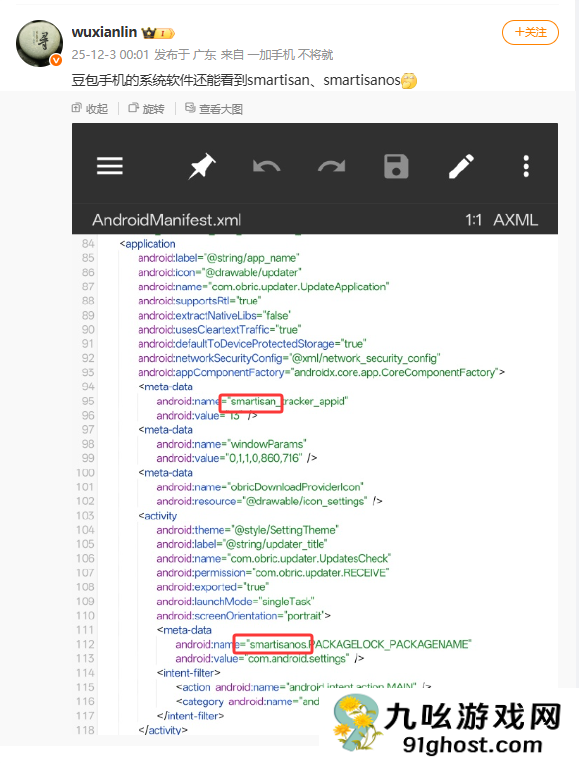Click the defaultToDeviceProtectedStorage line
The height and width of the screenshot is (763, 579).
tap(252, 344)
